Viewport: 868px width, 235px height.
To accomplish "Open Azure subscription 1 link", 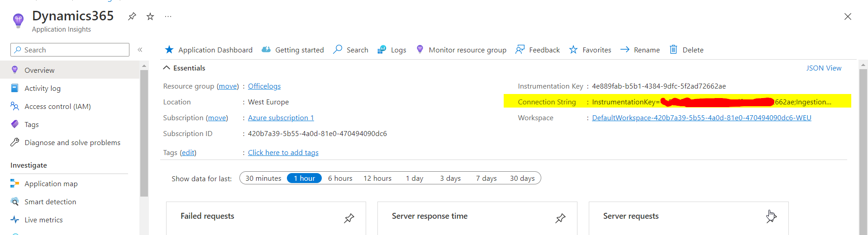I will pos(281,117).
